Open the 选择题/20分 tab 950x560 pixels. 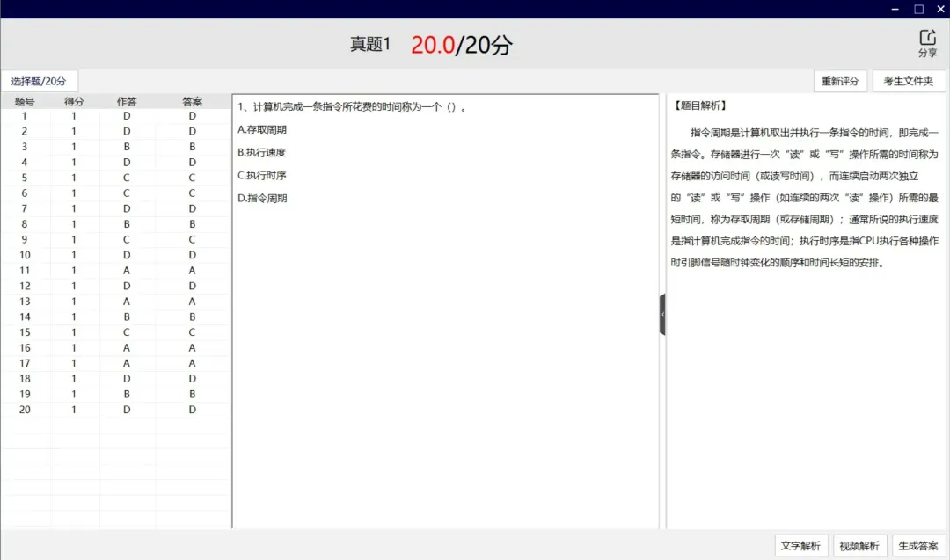pos(40,81)
